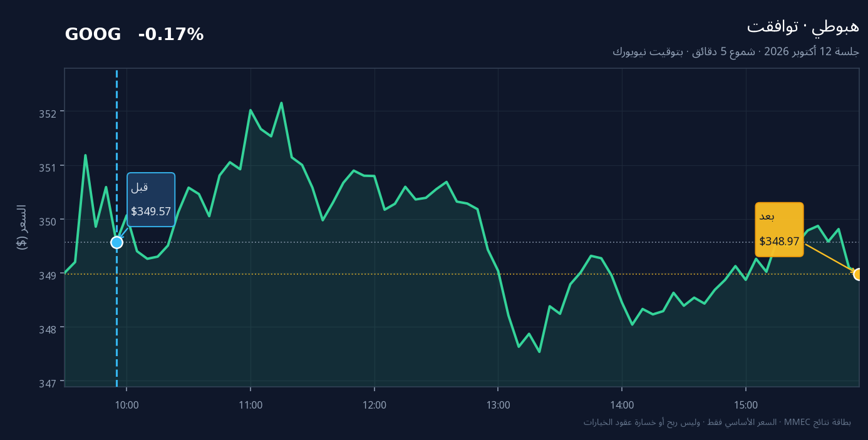Click the 347 price axis label

[49, 382]
